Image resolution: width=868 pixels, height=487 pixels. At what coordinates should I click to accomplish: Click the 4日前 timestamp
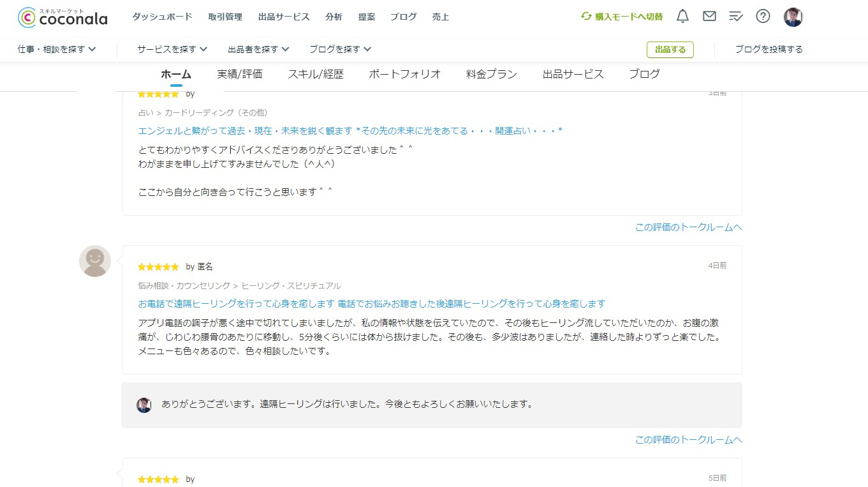coord(717,266)
